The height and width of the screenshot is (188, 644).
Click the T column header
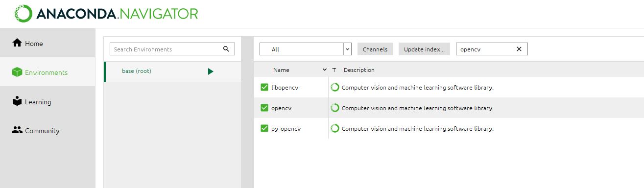(334, 70)
